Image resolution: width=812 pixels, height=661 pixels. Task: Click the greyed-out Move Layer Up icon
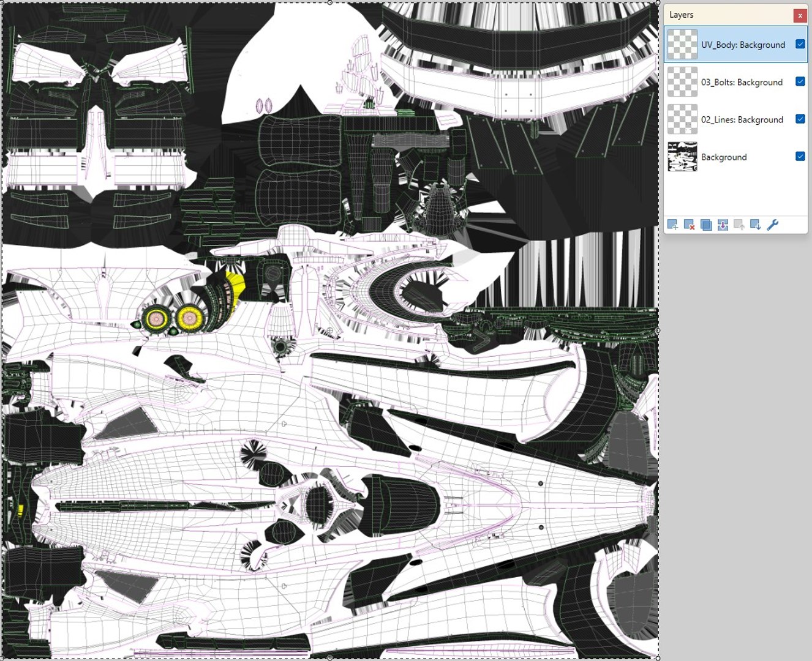(739, 225)
